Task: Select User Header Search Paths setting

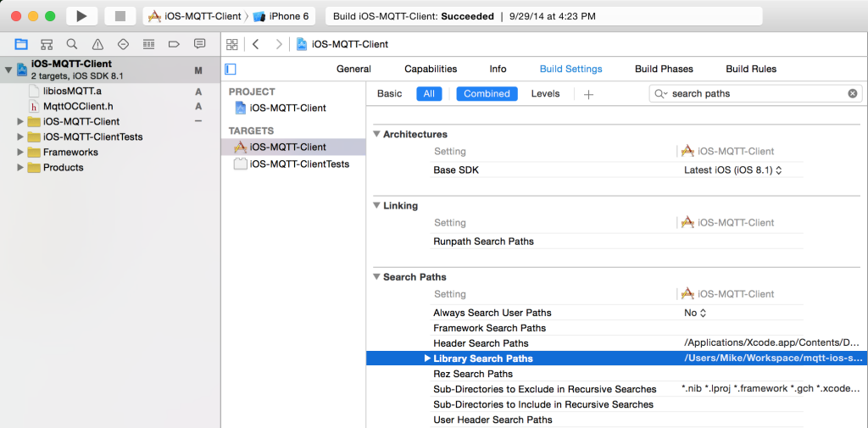Action: (492, 420)
